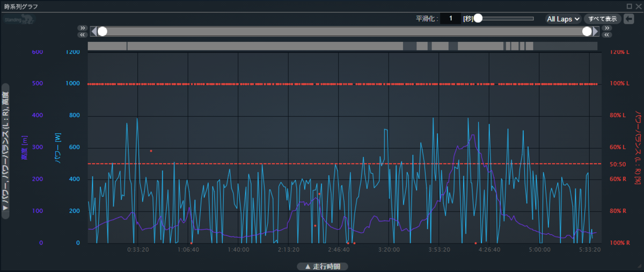Image resolution: width=644 pixels, height=272 pixels.
Task: Click the 1:40:00 time axis label
Action: (x=238, y=250)
